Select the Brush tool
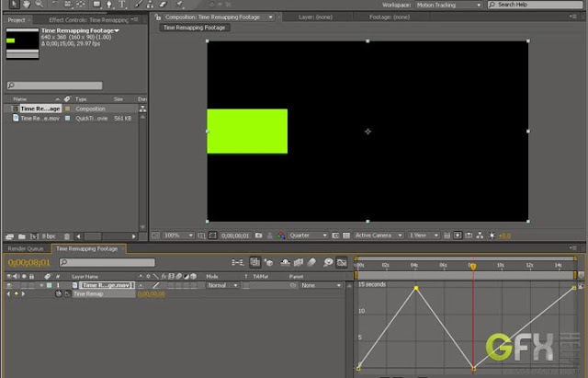Image resolution: width=588 pixels, height=378 pixels. point(139,4)
